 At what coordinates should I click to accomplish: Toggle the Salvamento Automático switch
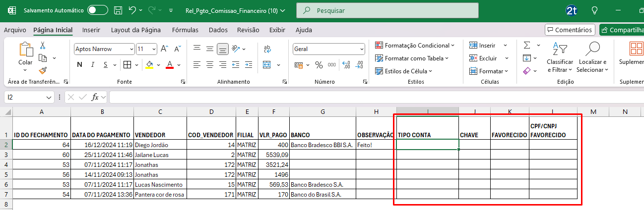point(97,10)
